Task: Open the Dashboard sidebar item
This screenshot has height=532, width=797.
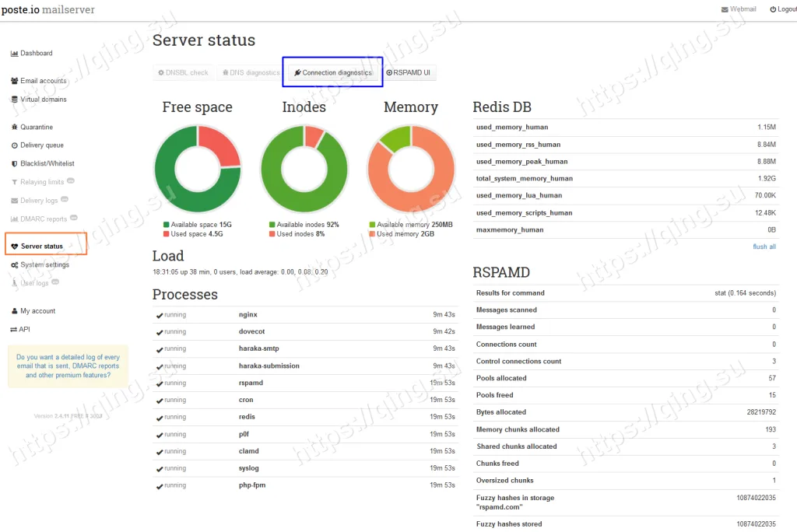Action: click(x=31, y=53)
